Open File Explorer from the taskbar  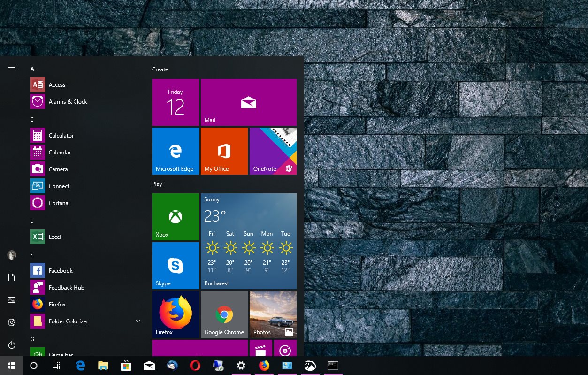point(103,366)
